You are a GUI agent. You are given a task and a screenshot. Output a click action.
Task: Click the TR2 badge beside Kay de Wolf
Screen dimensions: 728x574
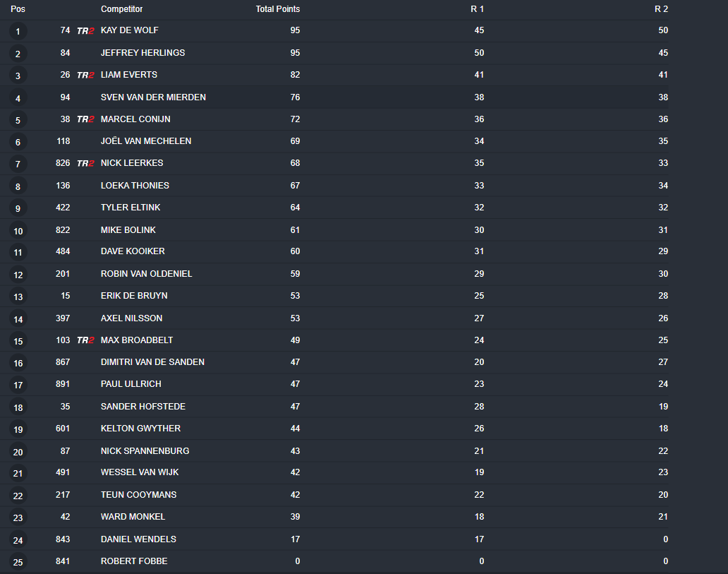85,31
